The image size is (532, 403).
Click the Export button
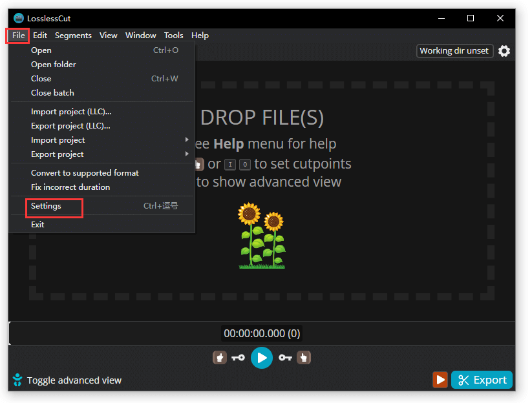[x=482, y=380]
